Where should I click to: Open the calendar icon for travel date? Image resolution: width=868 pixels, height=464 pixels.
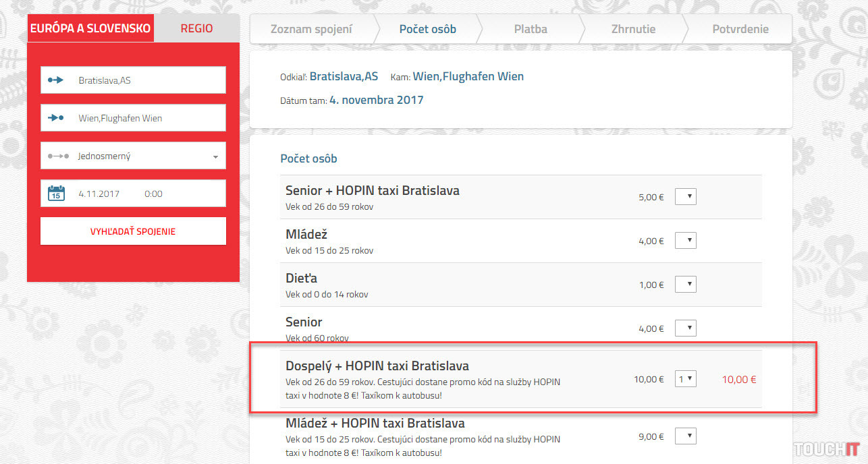(x=56, y=194)
